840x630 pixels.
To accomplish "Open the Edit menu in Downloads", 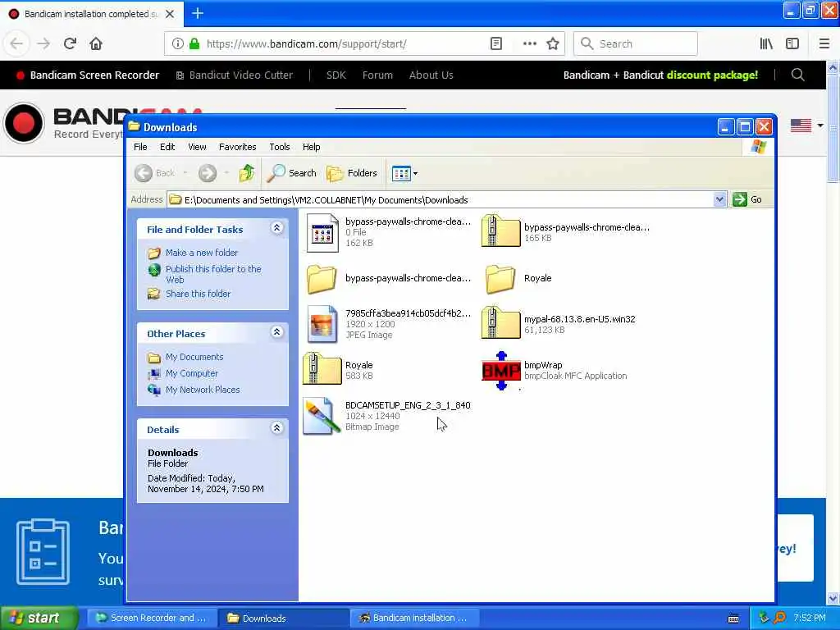I will (x=167, y=147).
